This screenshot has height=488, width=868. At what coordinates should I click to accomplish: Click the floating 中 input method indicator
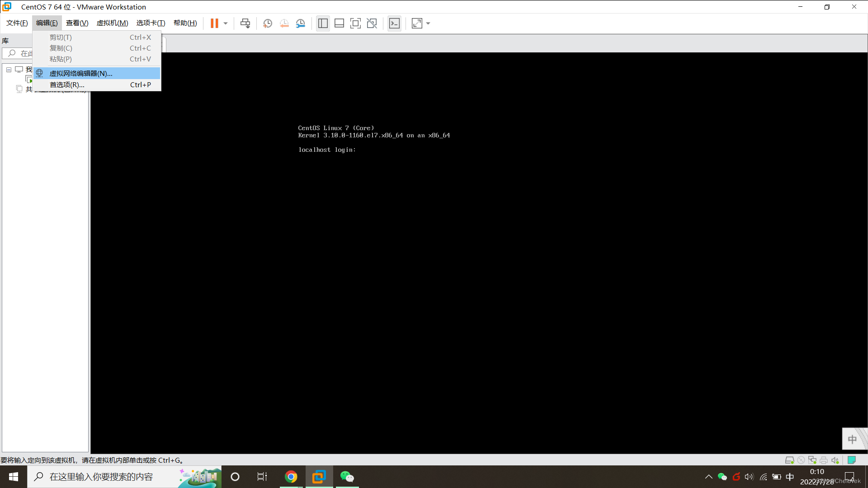pos(852,439)
